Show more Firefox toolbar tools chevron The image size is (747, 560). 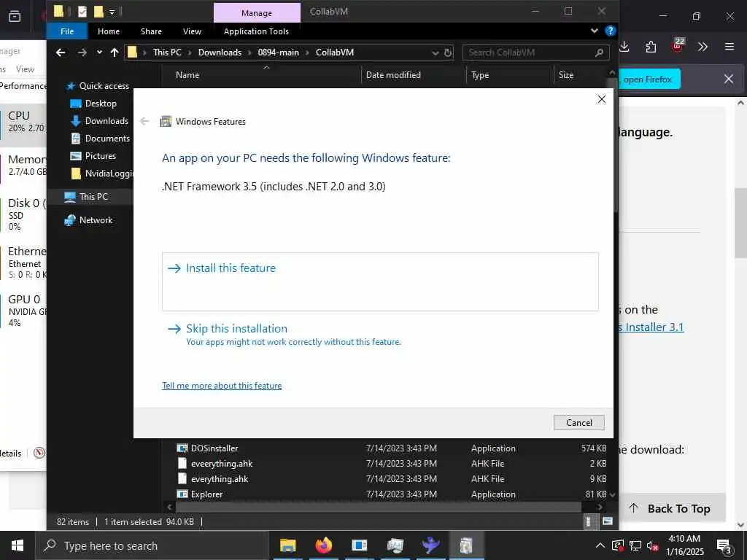click(x=703, y=47)
